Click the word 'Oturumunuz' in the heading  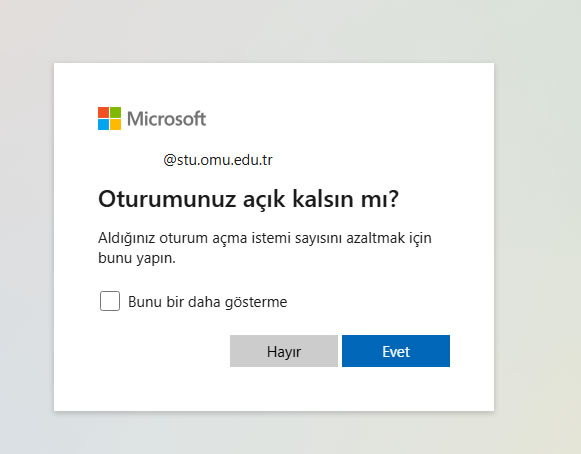[x=167, y=199]
